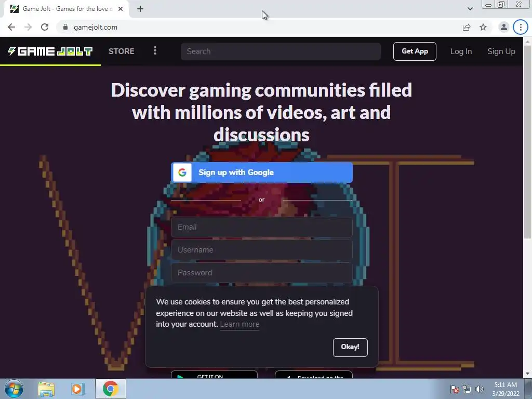Open Chrome's three-dot menu

pyautogui.click(x=521, y=27)
